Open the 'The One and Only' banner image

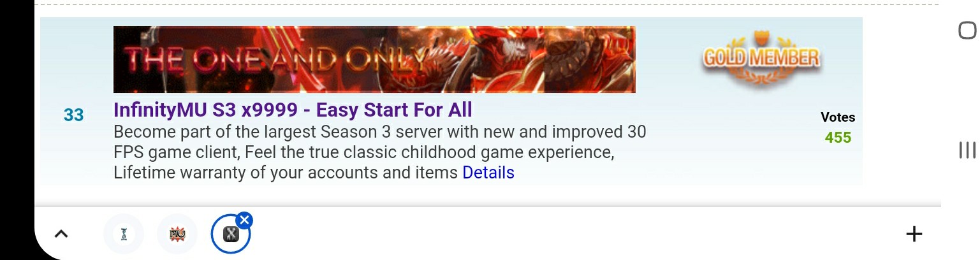(374, 59)
